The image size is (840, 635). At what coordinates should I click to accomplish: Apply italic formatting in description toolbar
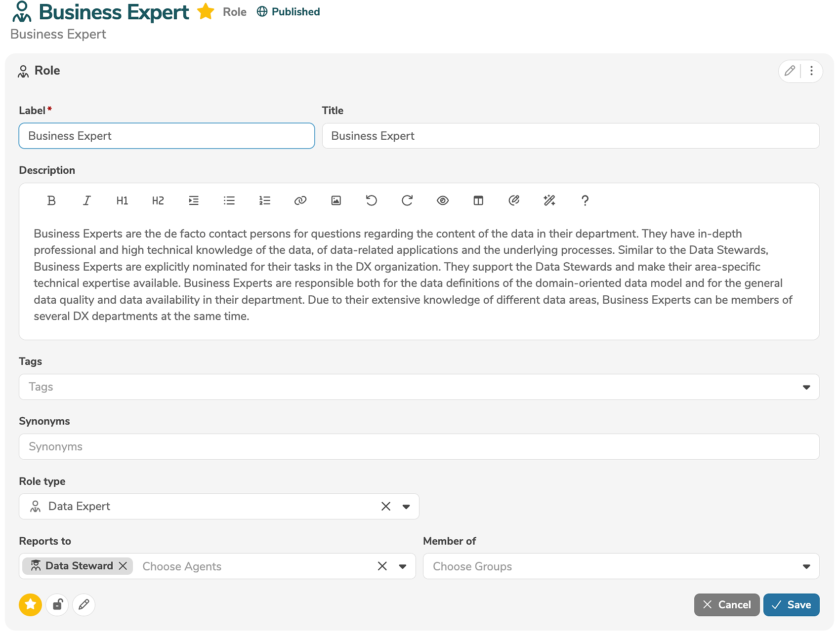[87, 200]
